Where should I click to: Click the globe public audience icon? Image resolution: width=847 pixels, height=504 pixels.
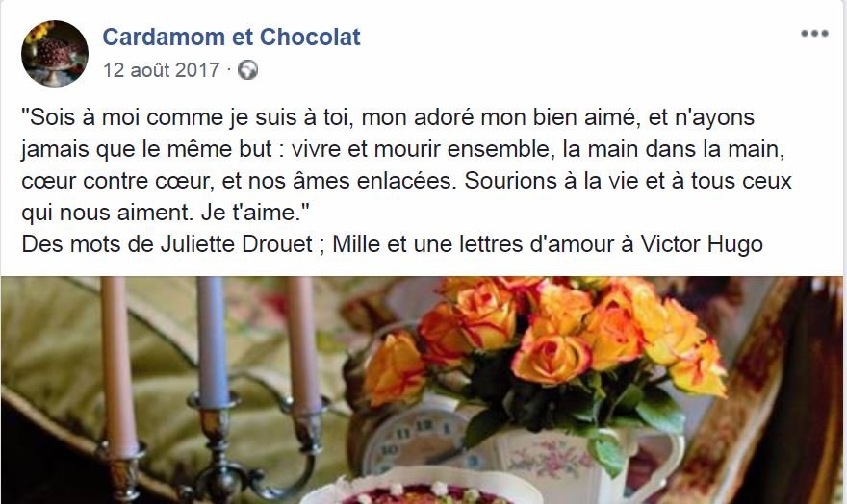[x=248, y=70]
